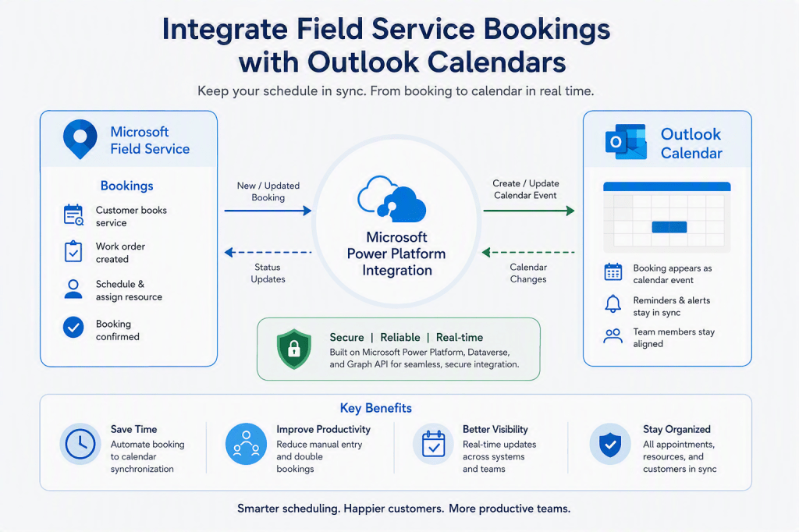Click the 'Outlook Calendar' heading

pyautogui.click(x=691, y=144)
